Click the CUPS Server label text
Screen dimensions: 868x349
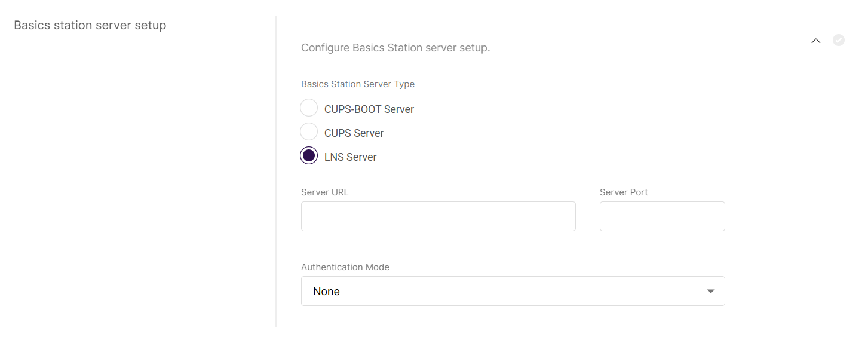click(x=354, y=133)
